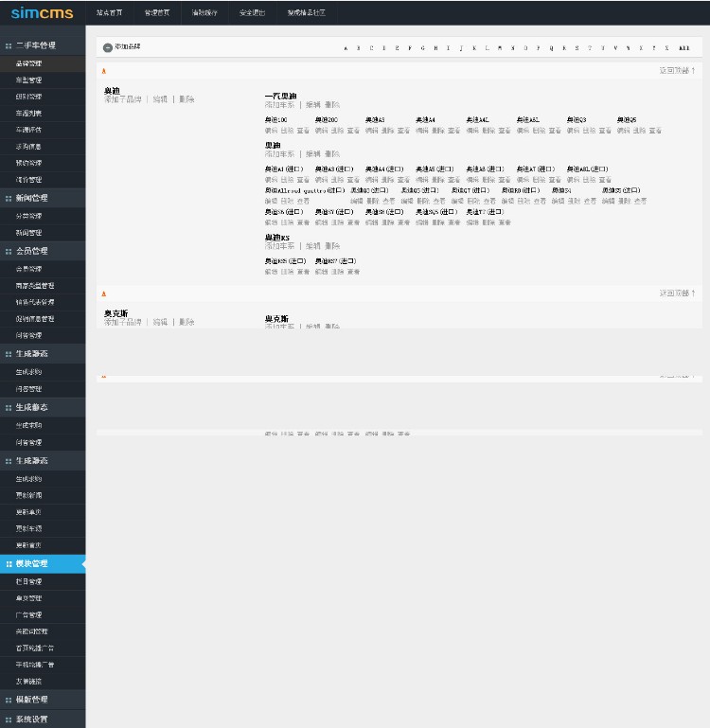Click grid icon next to 模板管理
710x728 pixels.
point(9,700)
